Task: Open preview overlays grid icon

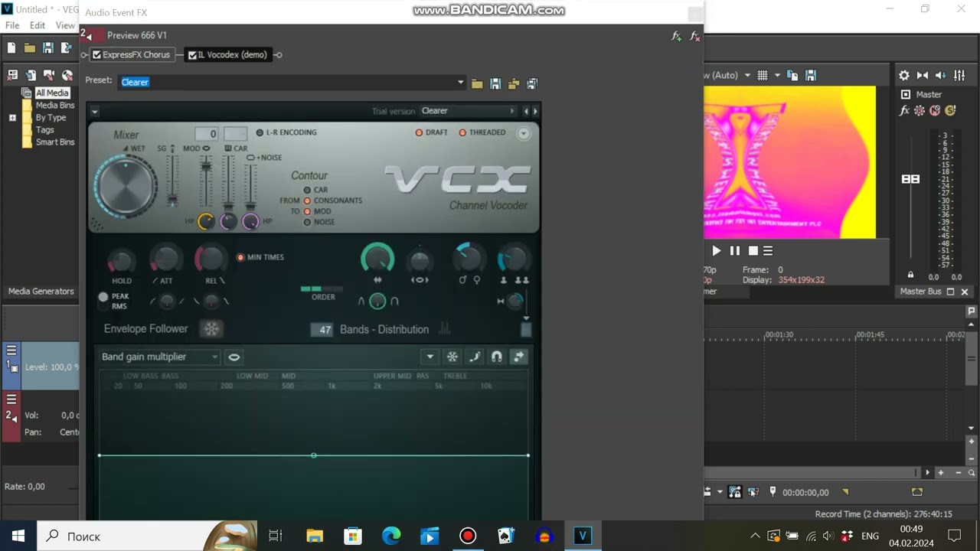Action: point(763,75)
